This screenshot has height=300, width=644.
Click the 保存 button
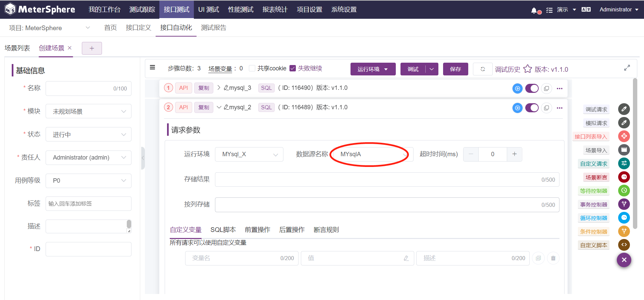point(455,69)
